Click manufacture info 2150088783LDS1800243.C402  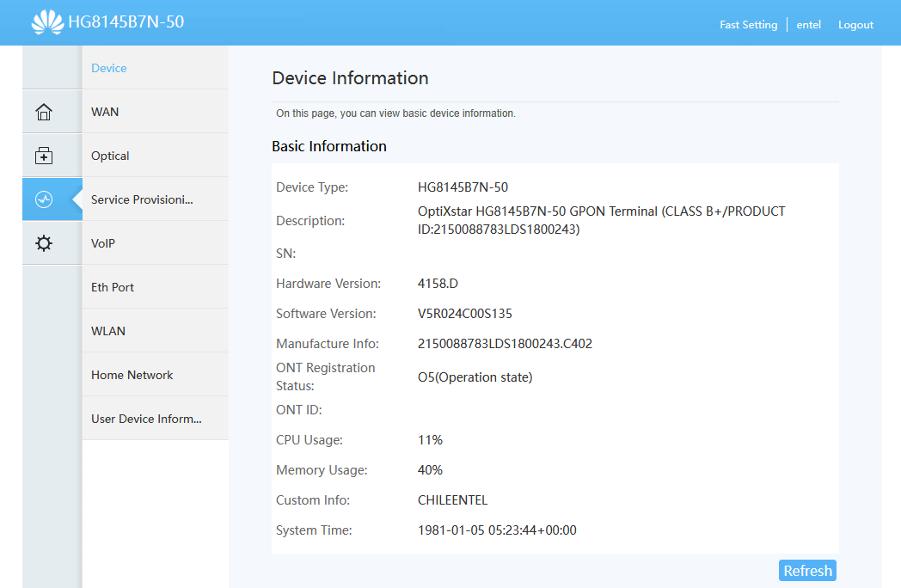pyautogui.click(x=505, y=344)
